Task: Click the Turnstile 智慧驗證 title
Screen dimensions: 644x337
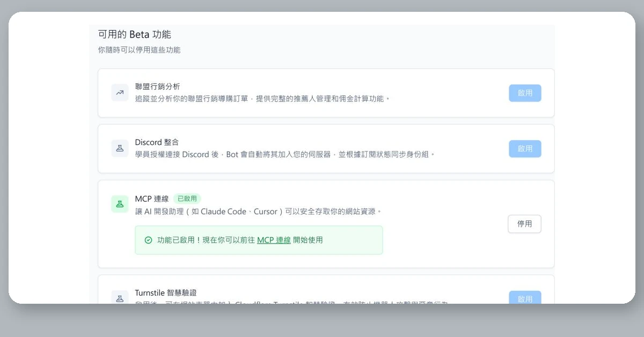Action: click(166, 292)
